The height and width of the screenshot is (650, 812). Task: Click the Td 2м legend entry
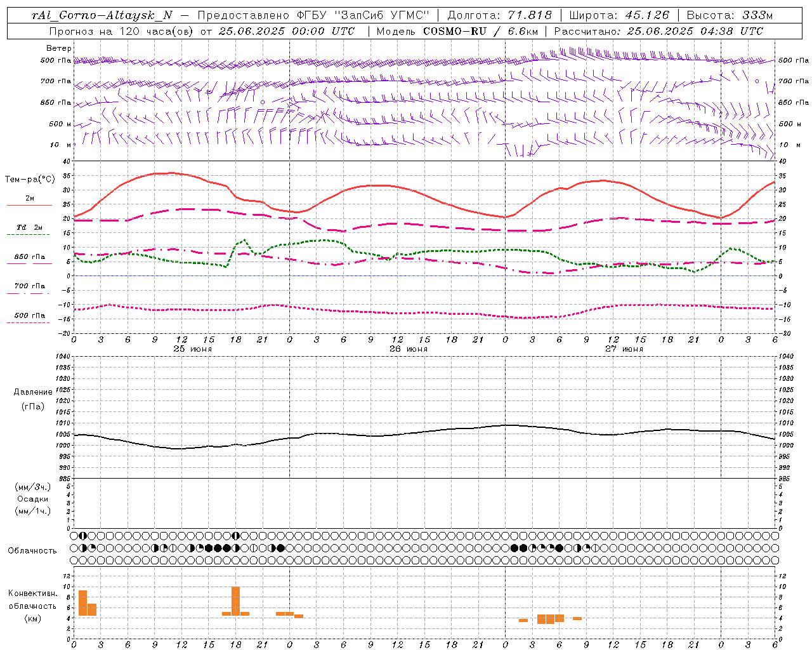(29, 227)
